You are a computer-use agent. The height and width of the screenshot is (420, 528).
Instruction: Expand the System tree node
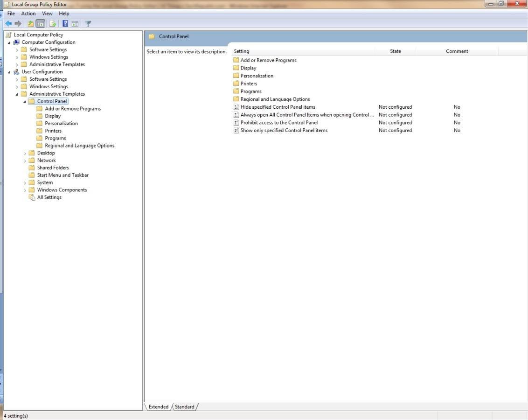(25, 183)
